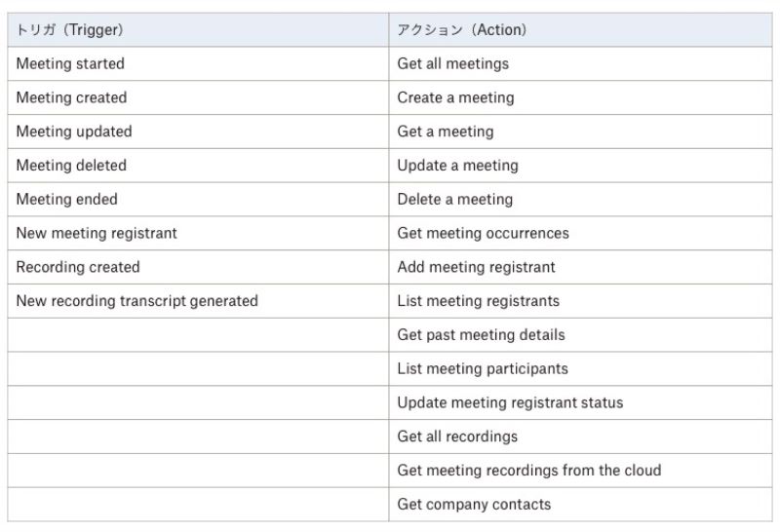Select the Meeting created trigger cell

click(198, 97)
